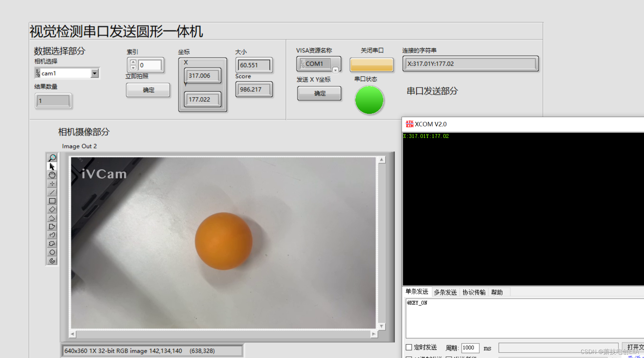This screenshot has width=644, height=358.
Task: Click the 周期 period input field
Action: [470, 348]
